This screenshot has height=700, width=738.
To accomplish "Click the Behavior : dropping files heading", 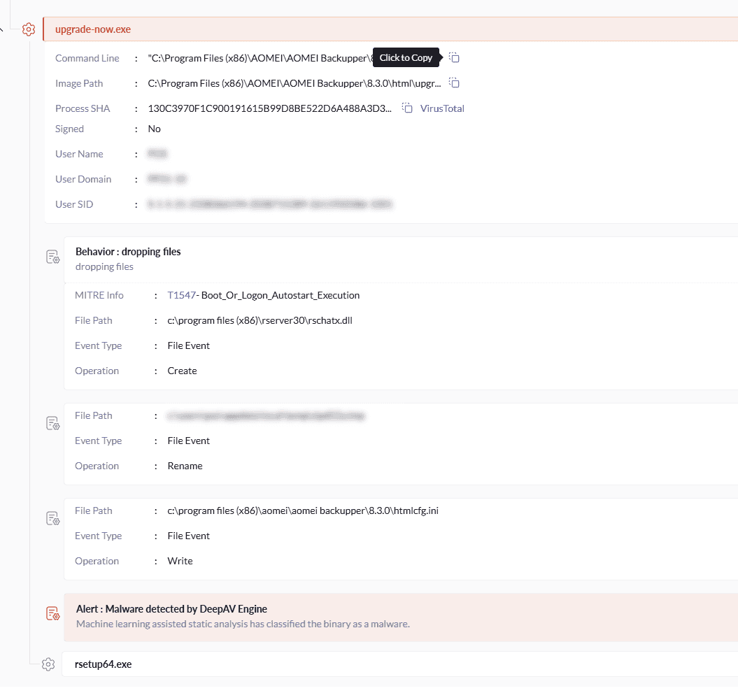I will tap(128, 252).
